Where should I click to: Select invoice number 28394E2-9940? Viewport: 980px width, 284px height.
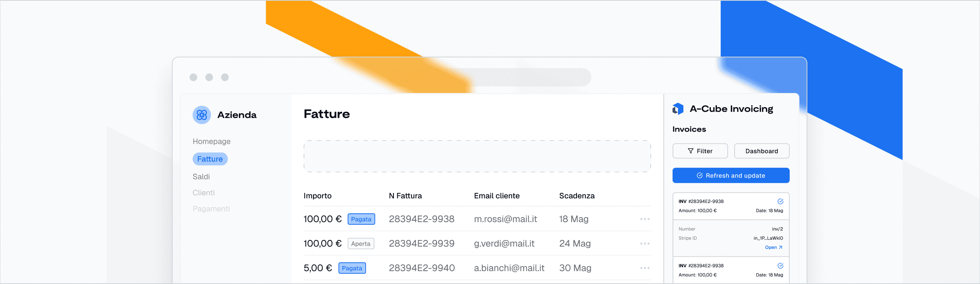click(422, 268)
